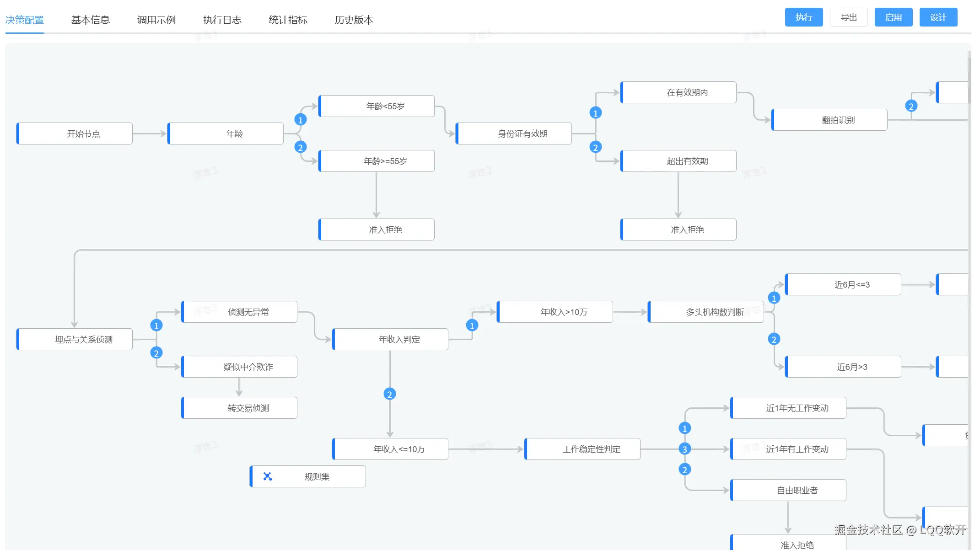The image size is (980, 550).
Task: Click badge 1 leading to 近6月<=3 node
Action: coord(774,298)
